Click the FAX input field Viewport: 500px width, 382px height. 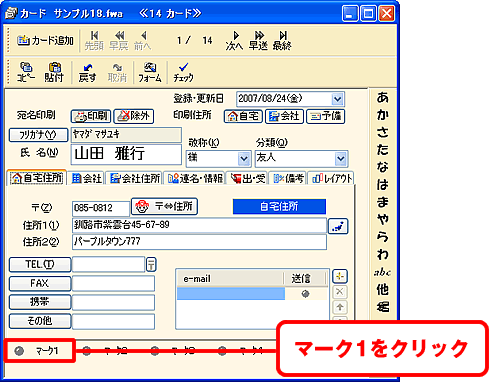pos(113,283)
